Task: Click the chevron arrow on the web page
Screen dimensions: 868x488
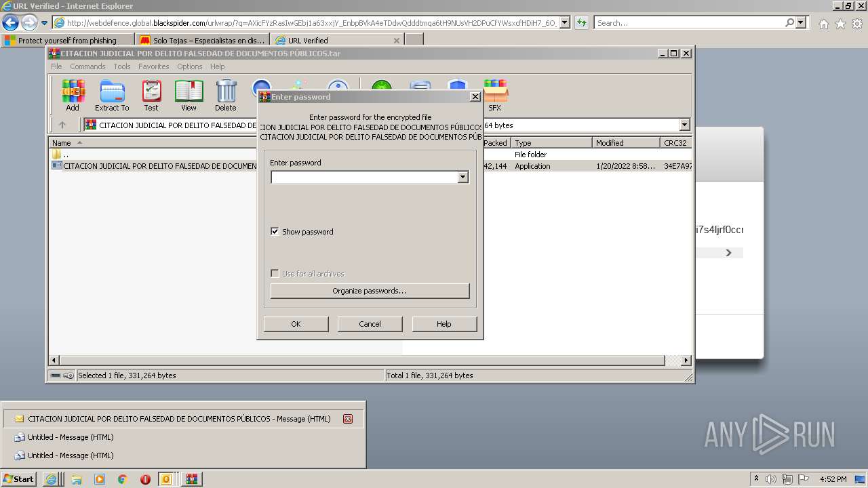Action: pyautogui.click(x=729, y=253)
